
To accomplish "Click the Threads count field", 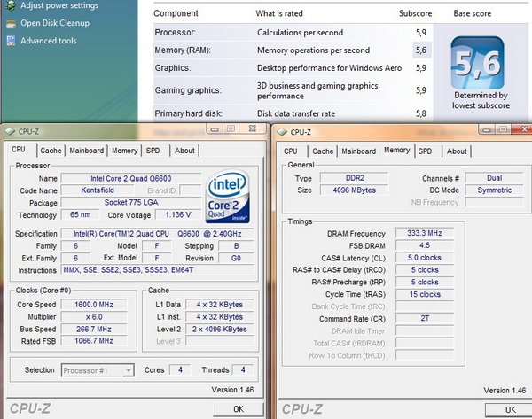I will pos(243,370).
